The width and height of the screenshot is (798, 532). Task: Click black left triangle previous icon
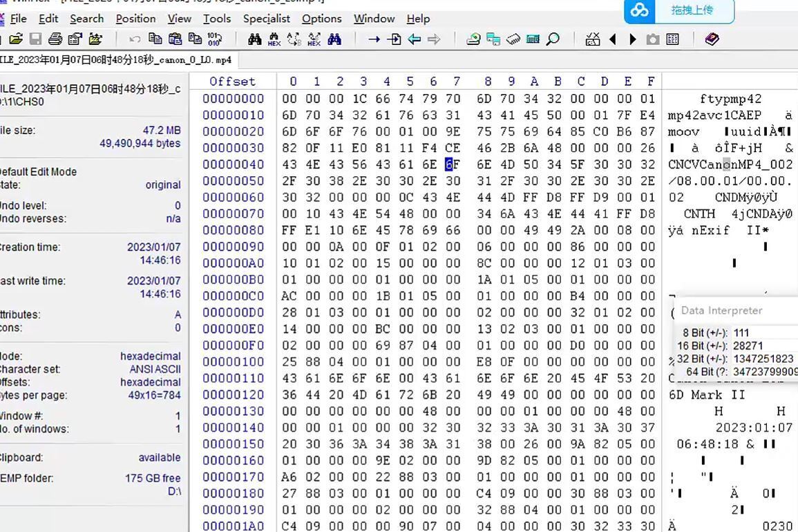click(x=613, y=39)
